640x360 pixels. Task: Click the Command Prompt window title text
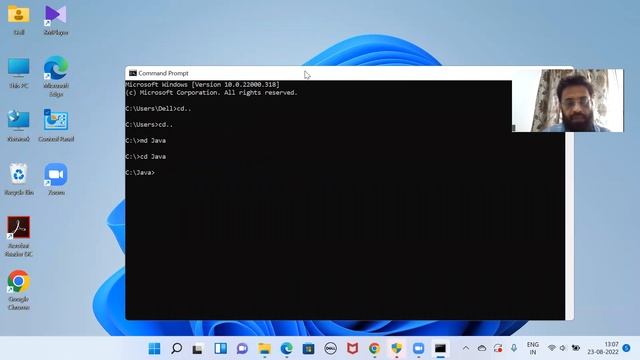coord(163,73)
